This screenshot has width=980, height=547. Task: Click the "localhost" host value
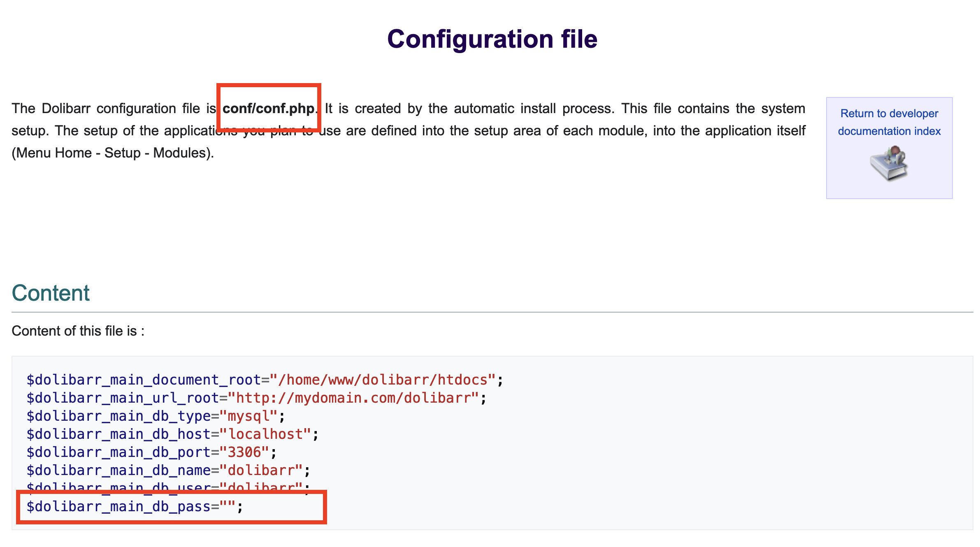pos(265,434)
